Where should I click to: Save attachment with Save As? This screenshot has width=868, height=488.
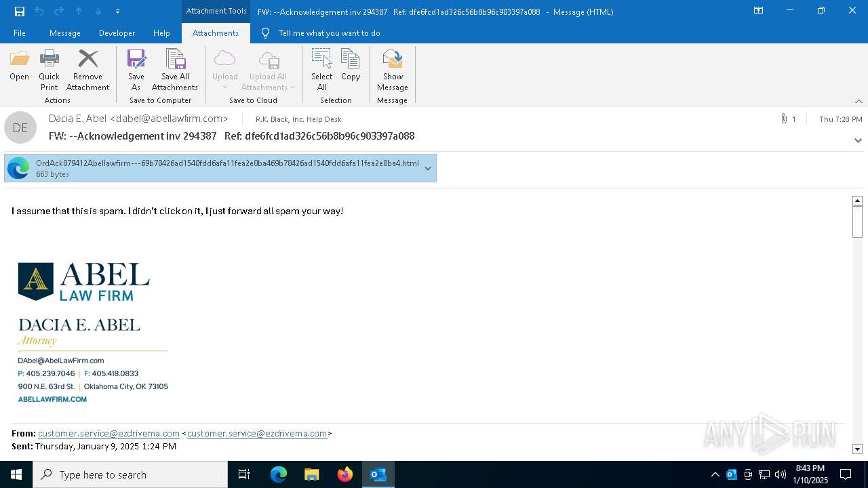[x=136, y=69]
